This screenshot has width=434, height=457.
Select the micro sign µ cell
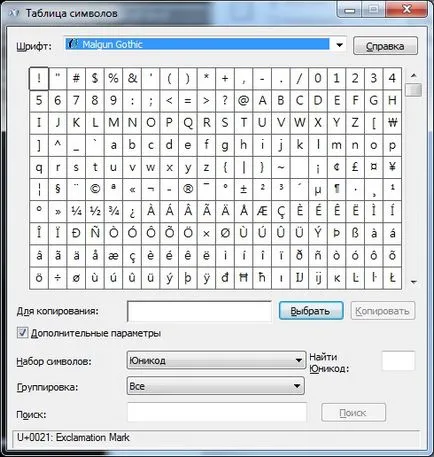pyautogui.click(x=318, y=189)
